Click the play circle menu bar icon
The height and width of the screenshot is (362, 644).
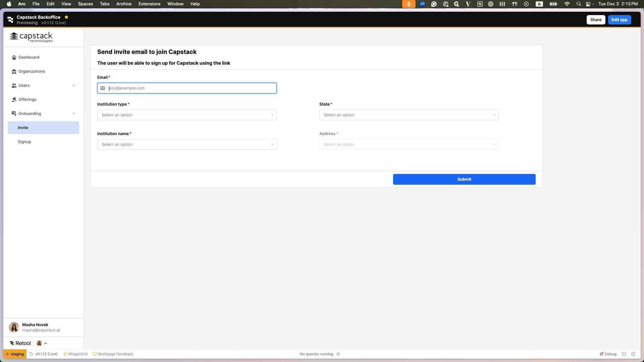(526, 4)
